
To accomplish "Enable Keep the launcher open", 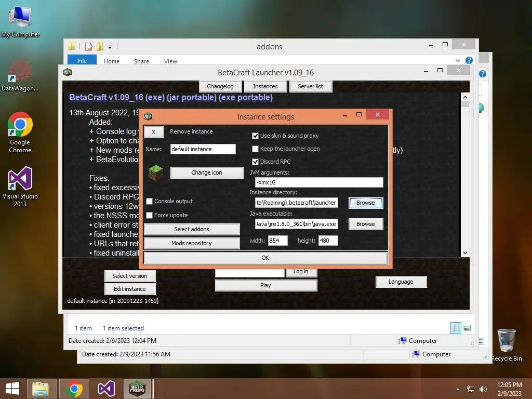I will coord(255,149).
